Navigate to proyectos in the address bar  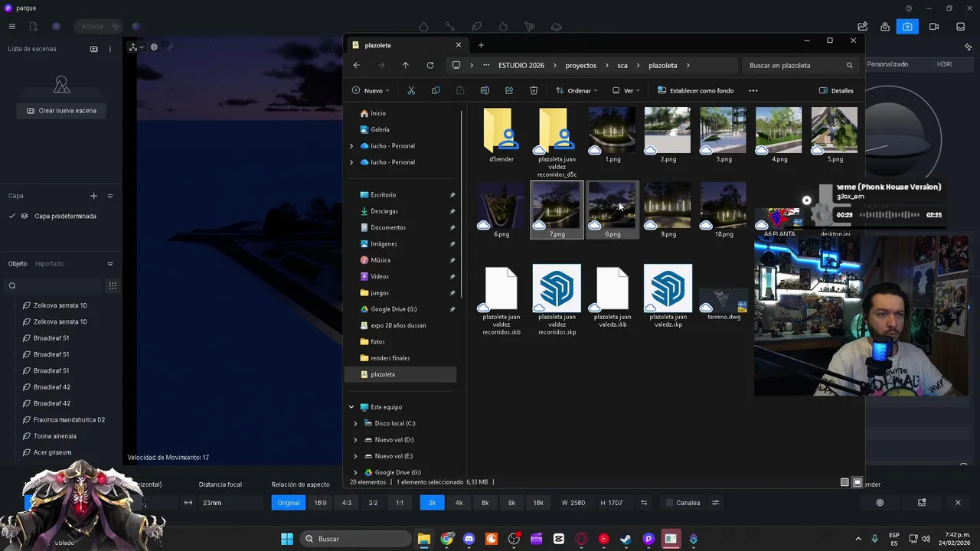581,66
